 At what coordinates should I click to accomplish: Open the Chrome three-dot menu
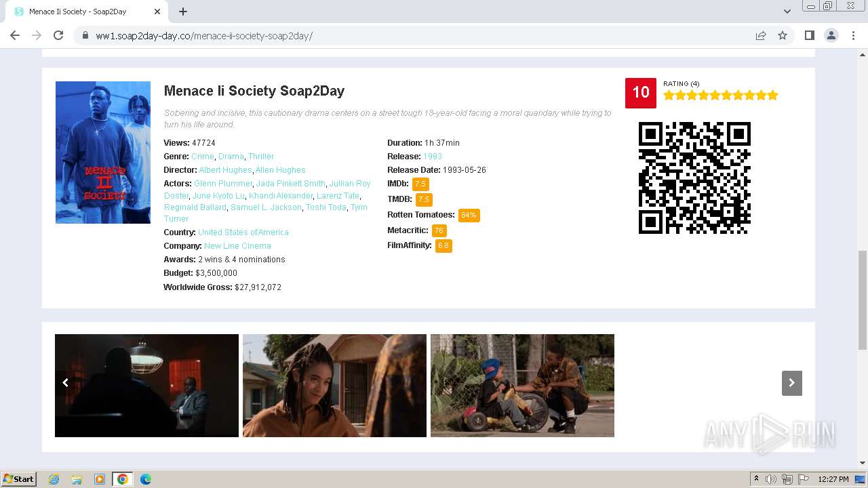[853, 35]
